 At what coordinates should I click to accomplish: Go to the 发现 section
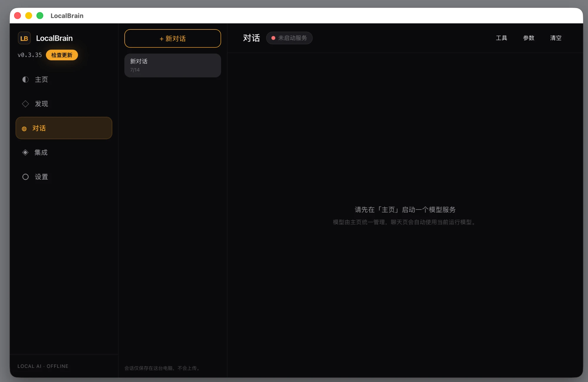[64, 104]
